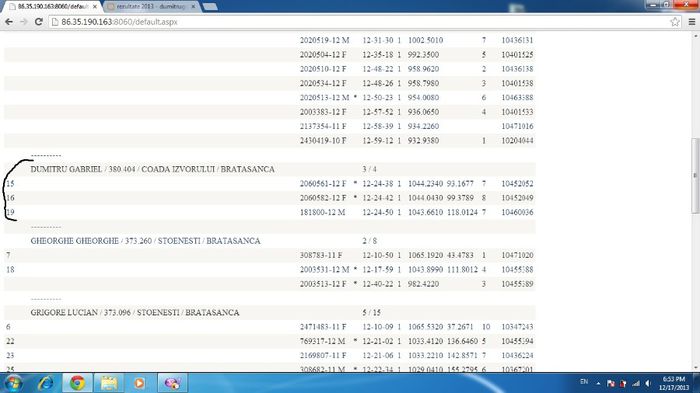Click points value 118.0124
Screen dimensions: 700x393
click(462, 212)
